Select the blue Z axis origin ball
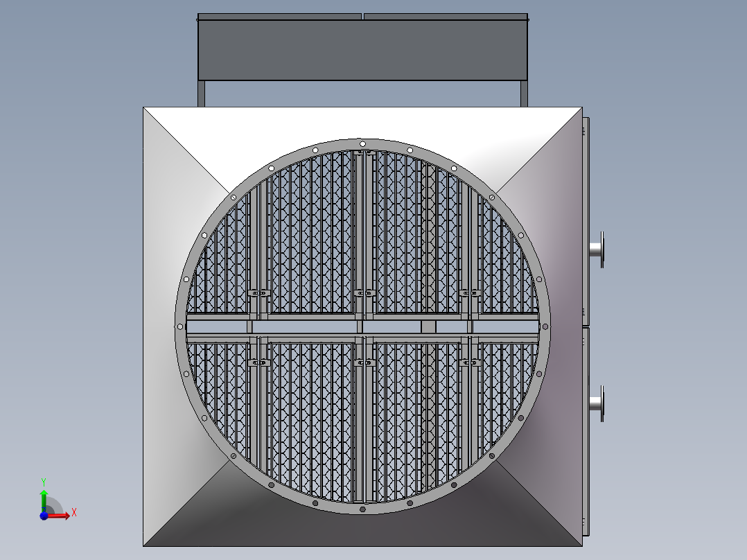Screen dimensions: 747x560 point(44,515)
